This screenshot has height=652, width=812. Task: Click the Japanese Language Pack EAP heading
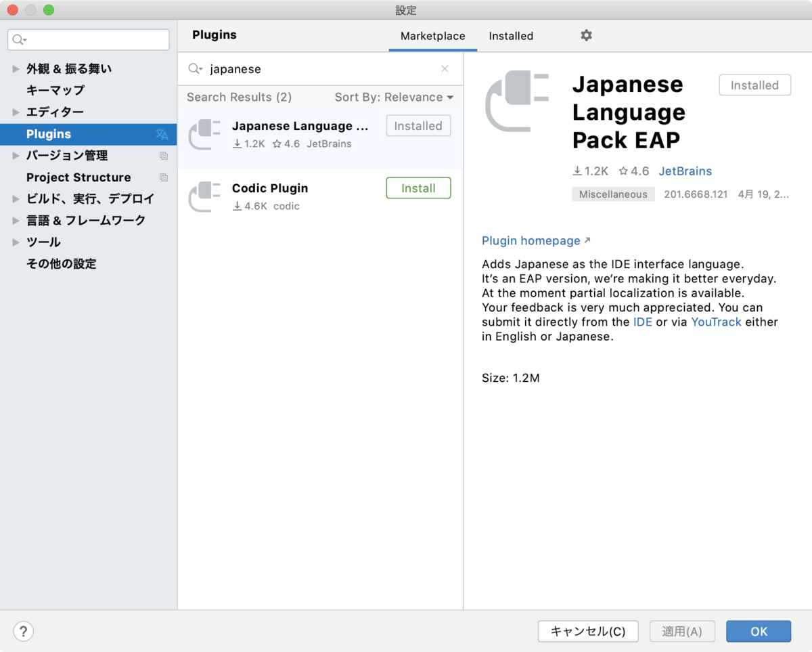click(629, 112)
